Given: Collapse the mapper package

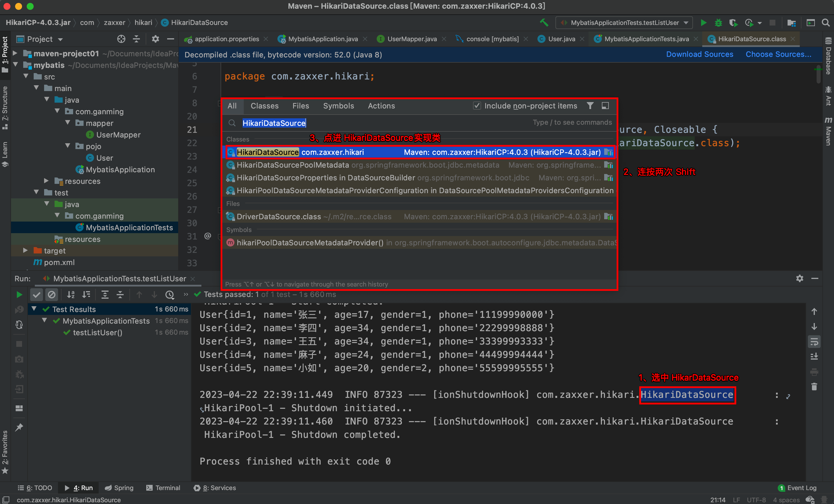Looking at the screenshot, I should (x=67, y=123).
